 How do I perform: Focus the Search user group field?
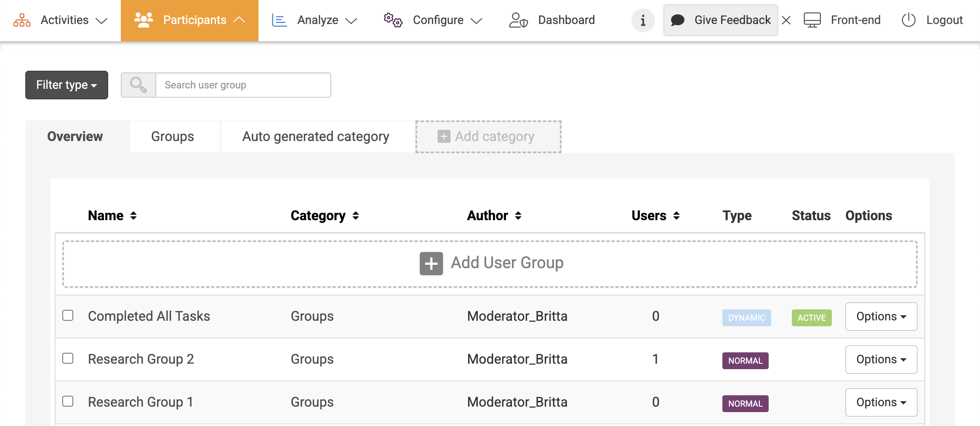[243, 85]
